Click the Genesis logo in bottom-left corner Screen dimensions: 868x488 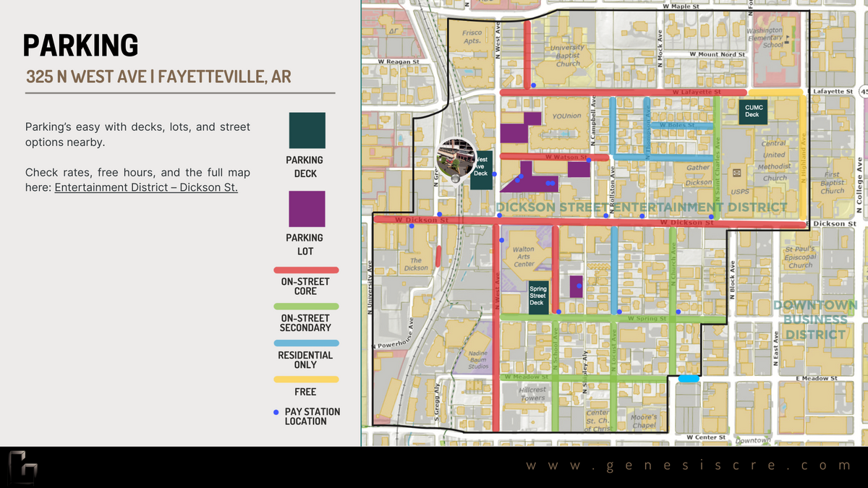point(23,468)
